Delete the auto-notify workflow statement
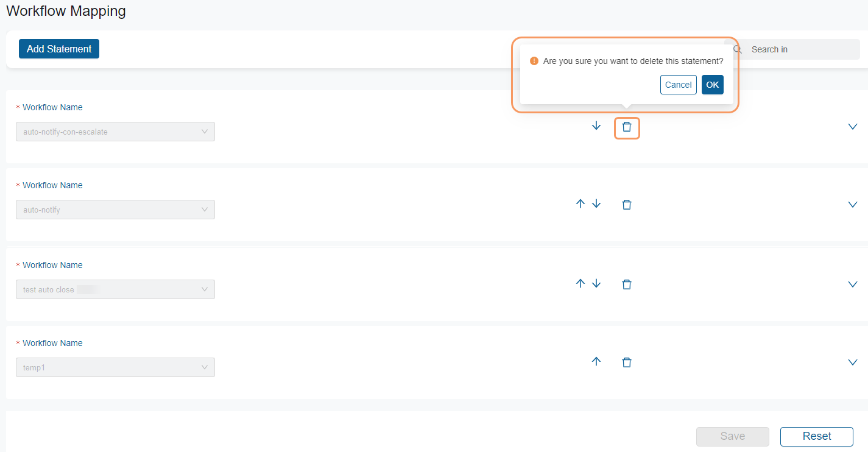The height and width of the screenshot is (452, 868). point(627,205)
